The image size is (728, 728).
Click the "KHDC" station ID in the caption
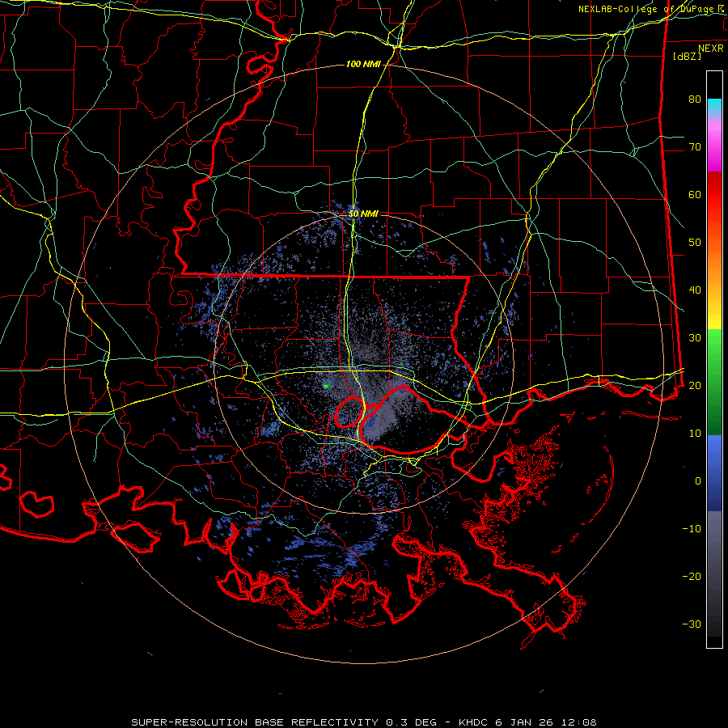pos(475,722)
